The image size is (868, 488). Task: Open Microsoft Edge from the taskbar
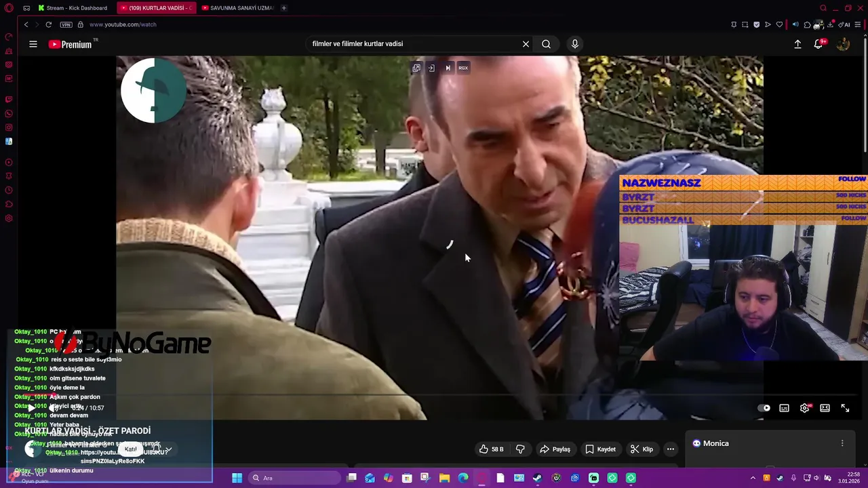click(463, 478)
